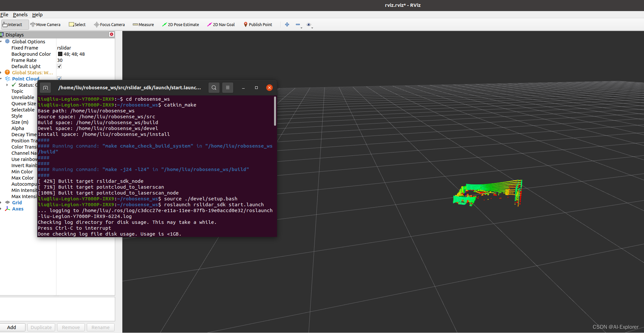Image resolution: width=644 pixels, height=333 pixels.
Task: Select the 2D Pose Estimate tool
Action: tap(180, 24)
